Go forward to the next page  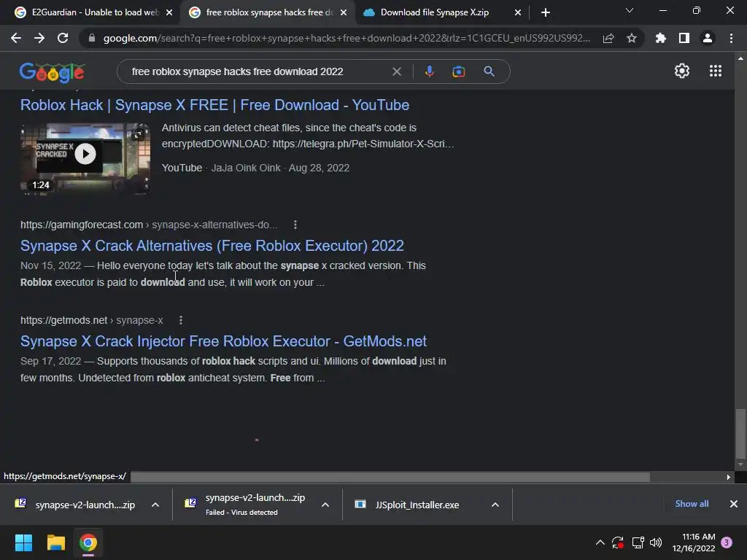39,38
